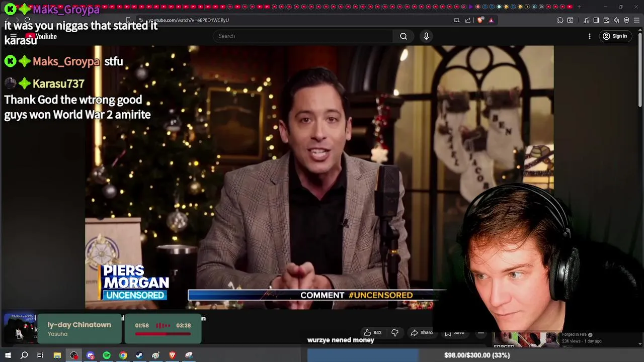Select the purple play-icon Twitch tab
Viewport: 644px width, 362px height.
click(x=471, y=7)
